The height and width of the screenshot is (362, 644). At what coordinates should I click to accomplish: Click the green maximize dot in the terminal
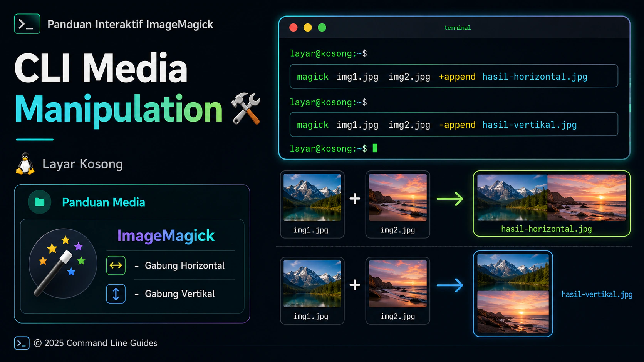pos(322,28)
